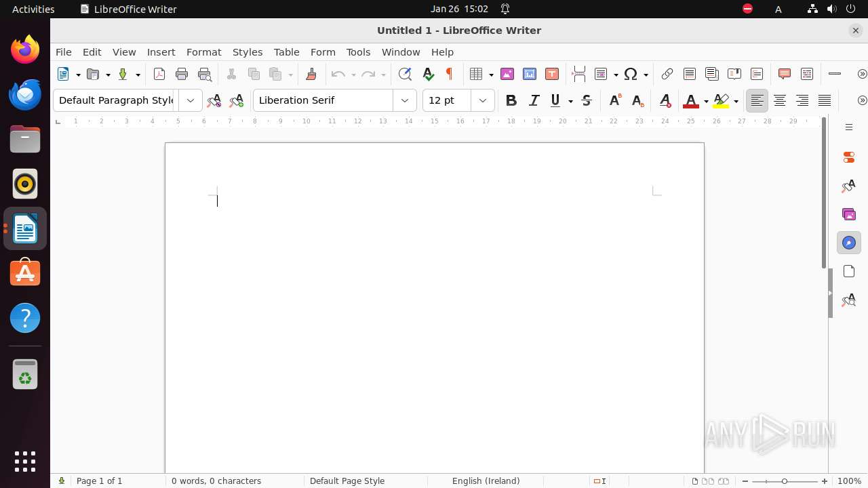Click word count in status bar

216,481
